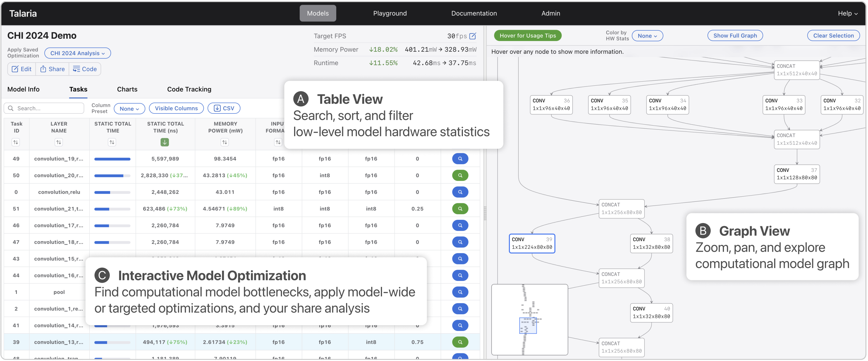The width and height of the screenshot is (868, 361).
Task: Click the time bar for task 49
Action: click(x=112, y=159)
